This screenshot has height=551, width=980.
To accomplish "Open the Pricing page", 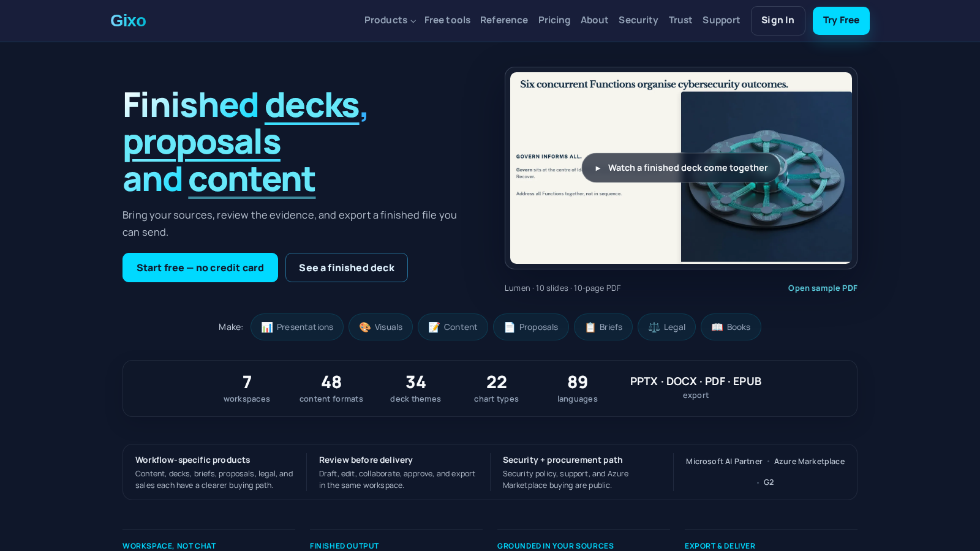I will pos(554,20).
